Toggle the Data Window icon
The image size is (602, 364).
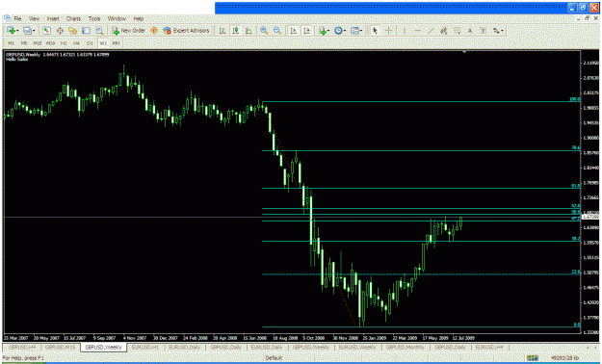point(60,31)
